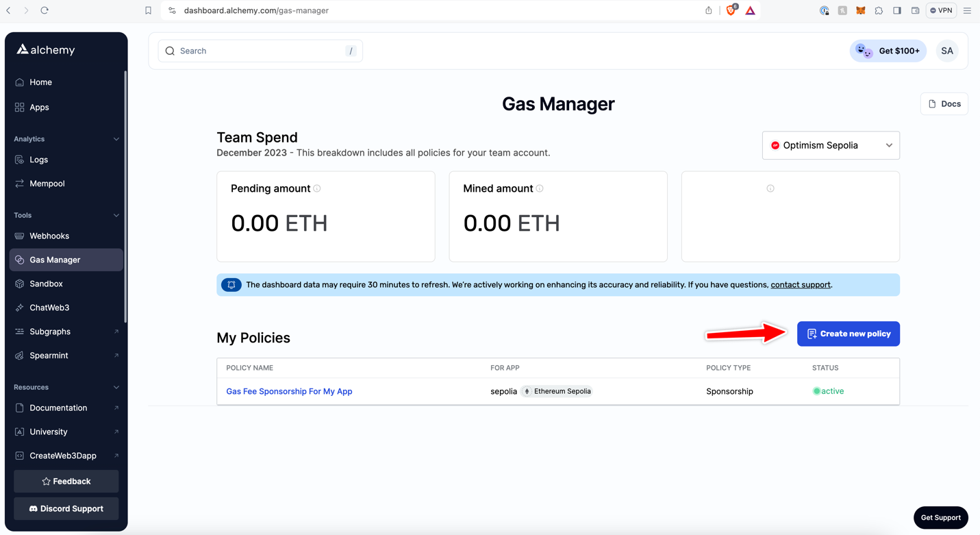Image resolution: width=980 pixels, height=535 pixels.
Task: Open the Gas Fee Sponsorship For My App policy
Action: click(x=289, y=391)
